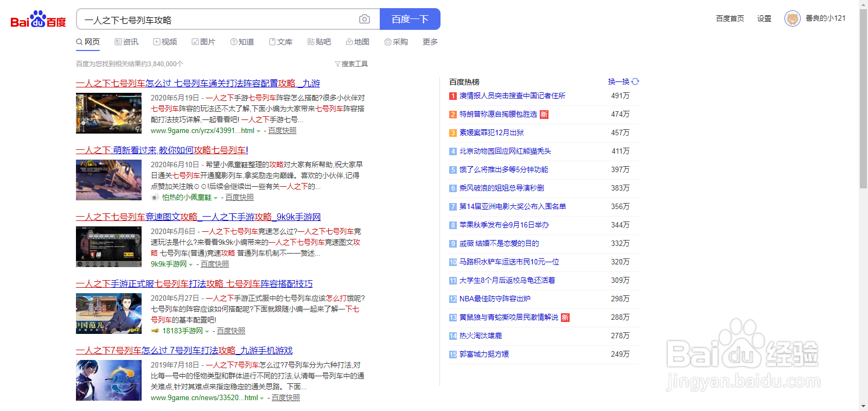Click scrollbar down arrow
Viewport: 868px width, 411px height.
click(863, 406)
